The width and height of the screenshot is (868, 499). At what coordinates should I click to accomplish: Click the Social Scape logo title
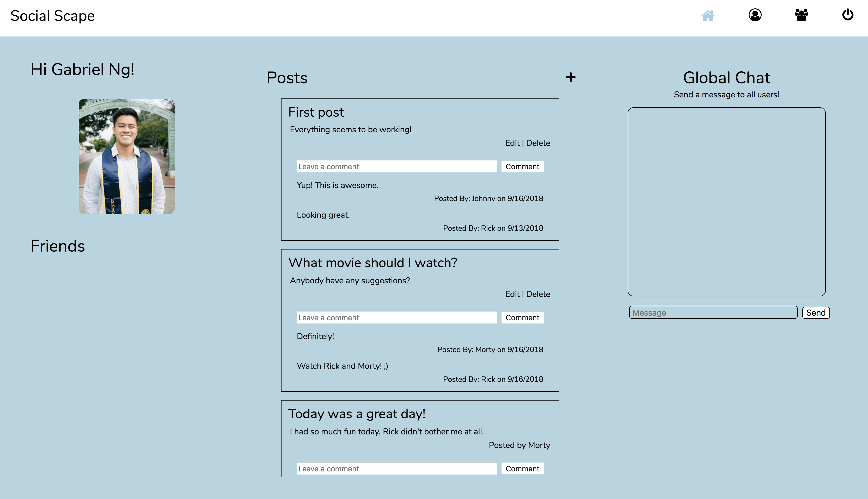(52, 16)
